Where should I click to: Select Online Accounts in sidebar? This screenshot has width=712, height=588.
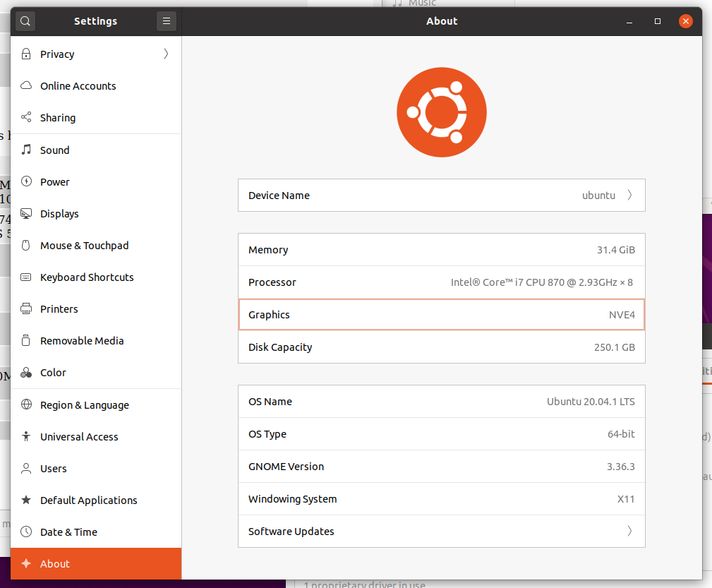point(96,86)
